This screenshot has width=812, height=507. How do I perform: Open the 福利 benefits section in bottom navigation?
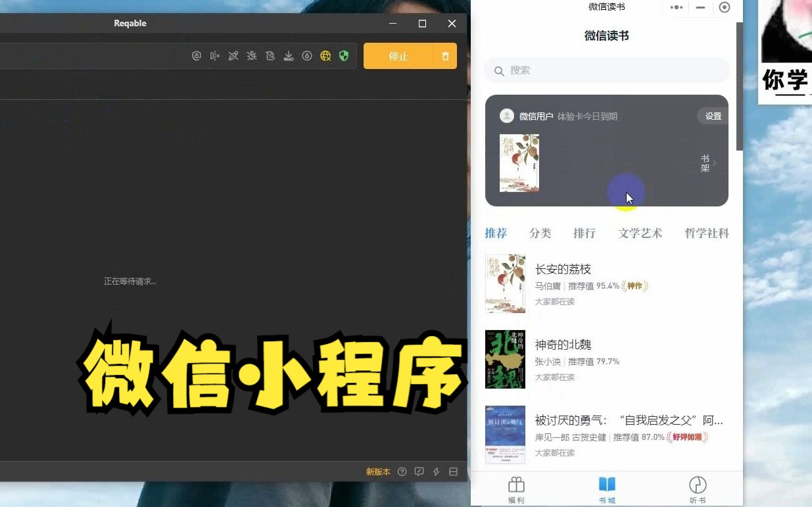click(516, 488)
